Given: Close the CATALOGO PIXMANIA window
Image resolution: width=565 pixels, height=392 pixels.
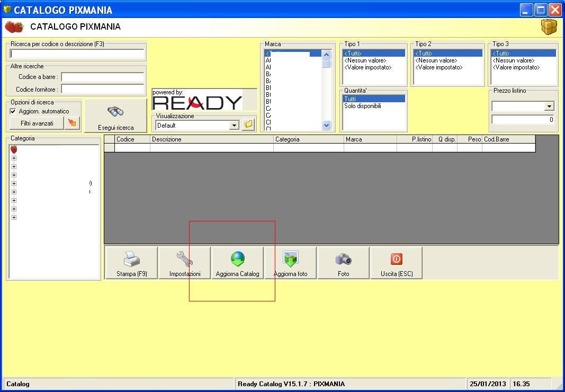Looking at the screenshot, I should click(x=555, y=10).
